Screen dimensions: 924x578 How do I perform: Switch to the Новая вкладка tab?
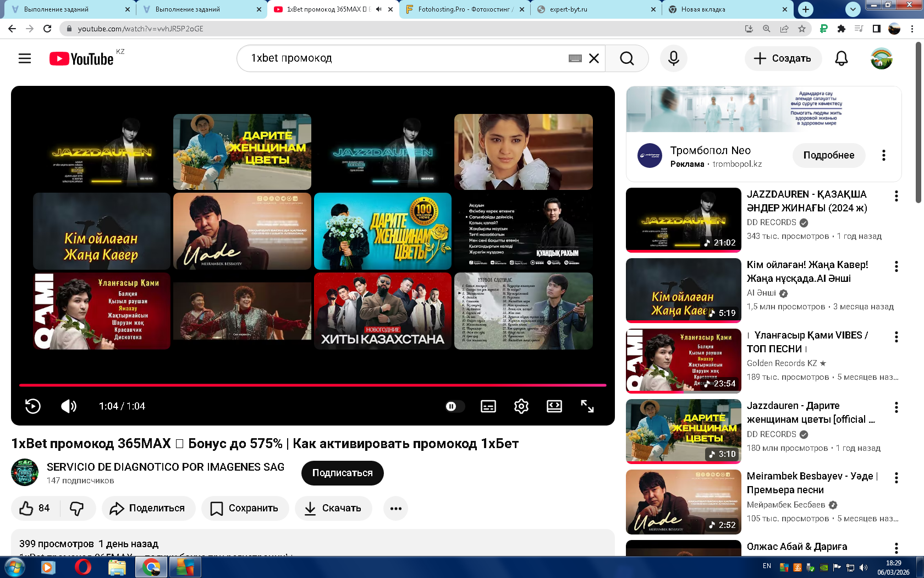click(728, 9)
